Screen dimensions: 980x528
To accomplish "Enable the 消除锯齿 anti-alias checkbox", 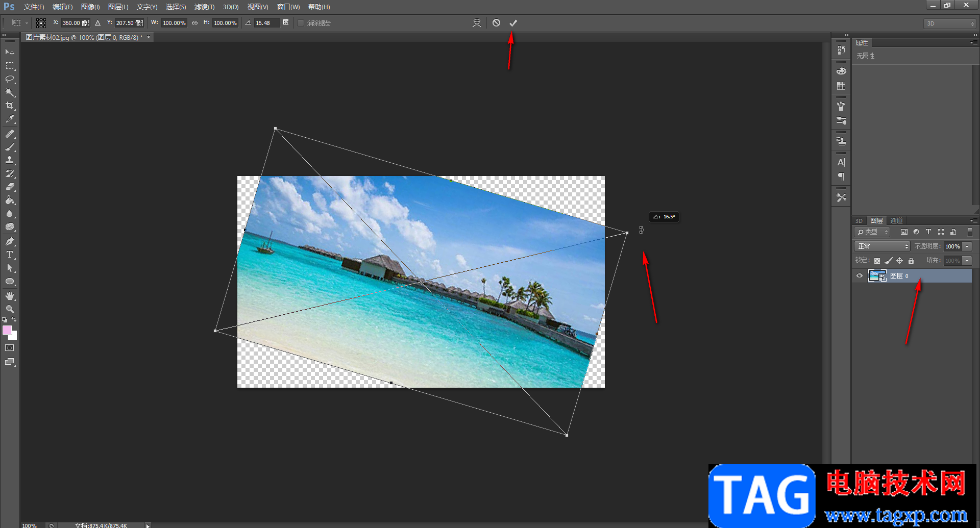I will pyautogui.click(x=301, y=23).
